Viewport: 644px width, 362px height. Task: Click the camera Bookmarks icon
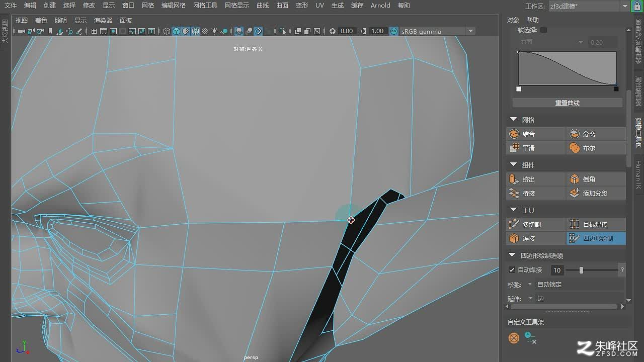coord(50,31)
